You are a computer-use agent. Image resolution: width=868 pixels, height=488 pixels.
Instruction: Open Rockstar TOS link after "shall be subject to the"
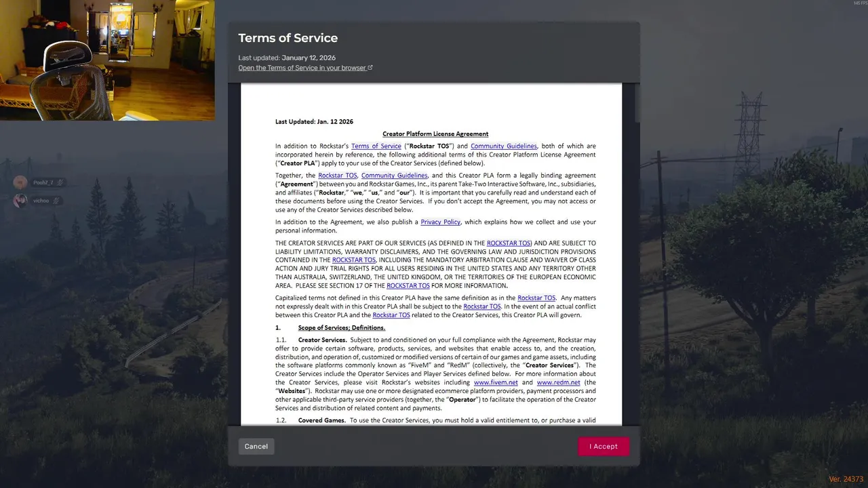tap(482, 307)
